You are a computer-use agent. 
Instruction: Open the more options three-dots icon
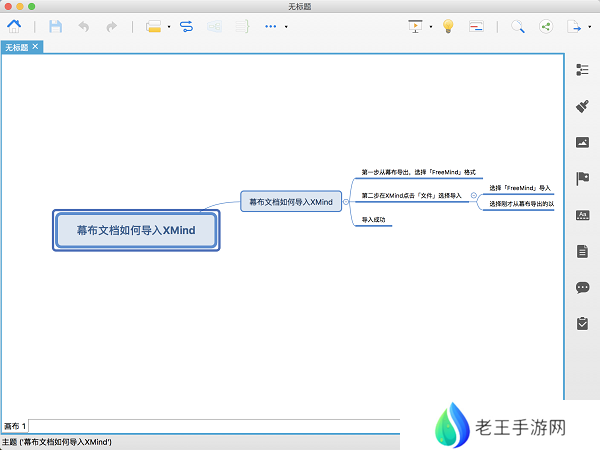point(271,26)
